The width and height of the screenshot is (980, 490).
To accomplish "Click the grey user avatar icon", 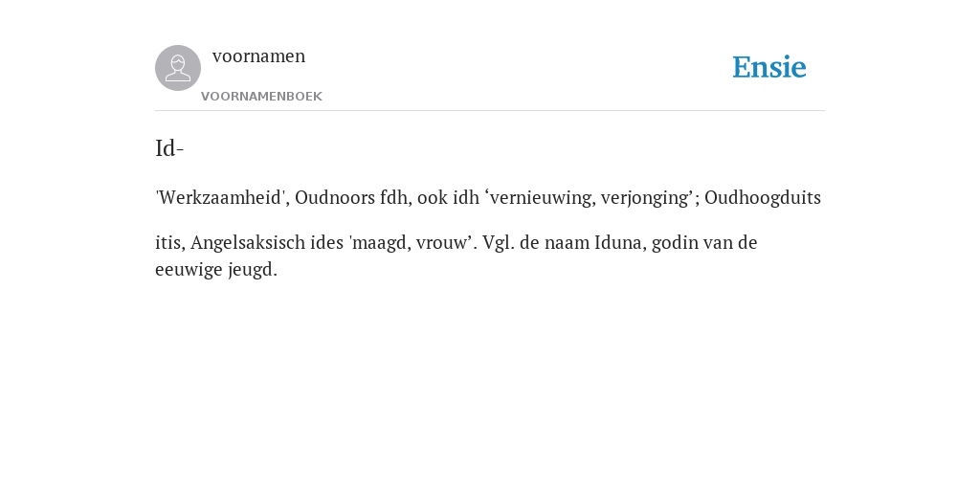I will [178, 68].
